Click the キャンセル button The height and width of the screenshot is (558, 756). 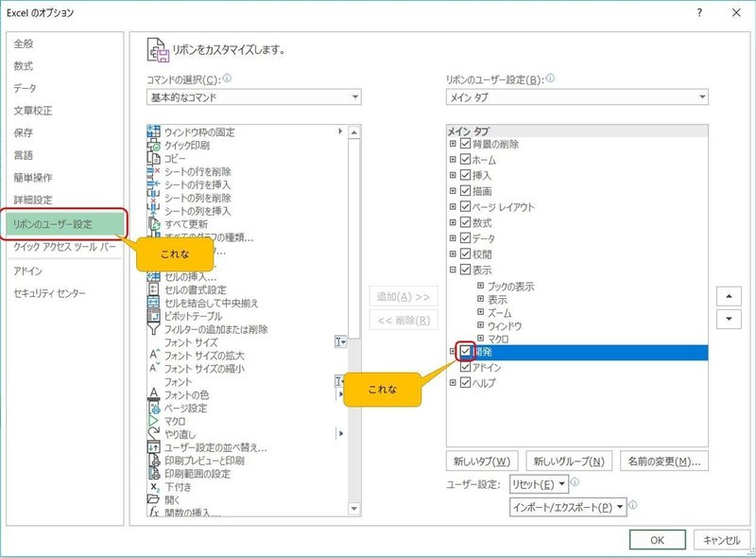721,540
